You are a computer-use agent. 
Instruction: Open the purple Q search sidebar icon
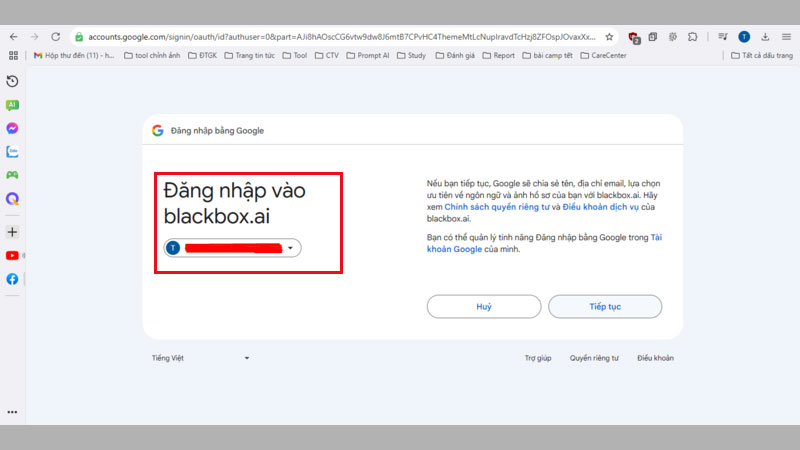pos(12,198)
